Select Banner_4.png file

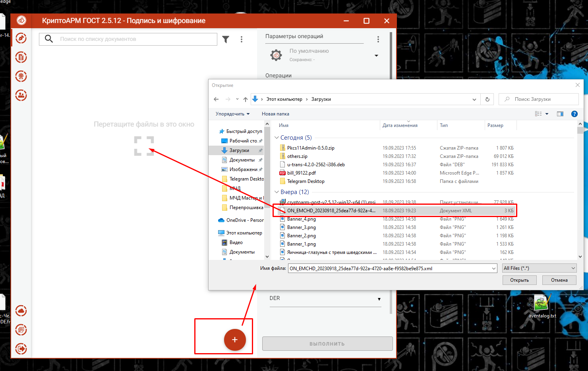[x=298, y=219]
